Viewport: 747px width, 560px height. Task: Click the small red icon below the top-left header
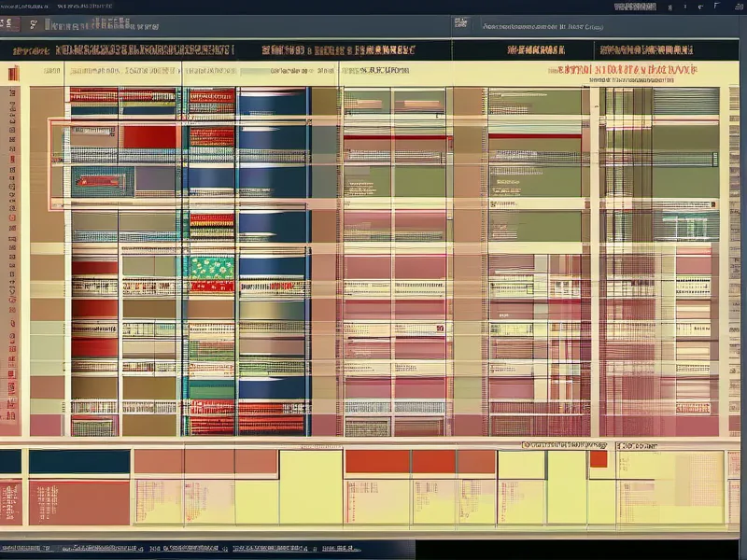[13, 74]
